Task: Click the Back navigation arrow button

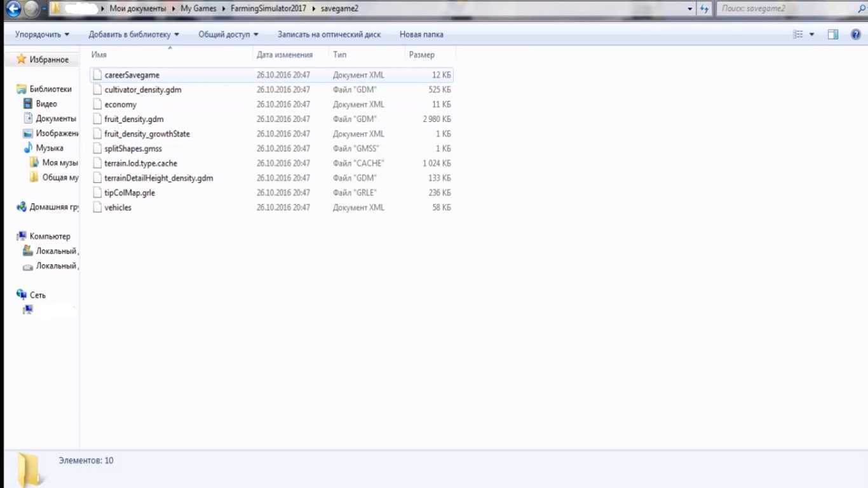Action: pos(13,9)
